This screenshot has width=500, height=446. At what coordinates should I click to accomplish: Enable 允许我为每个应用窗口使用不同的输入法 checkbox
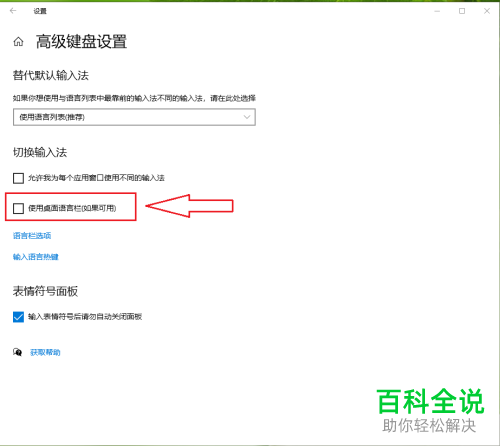(x=18, y=178)
